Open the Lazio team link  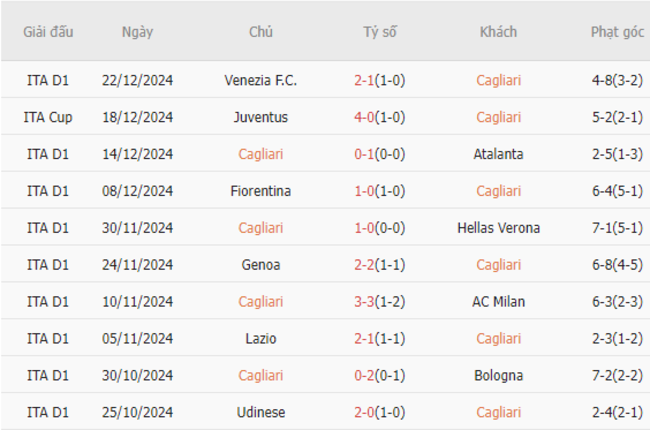261,338
